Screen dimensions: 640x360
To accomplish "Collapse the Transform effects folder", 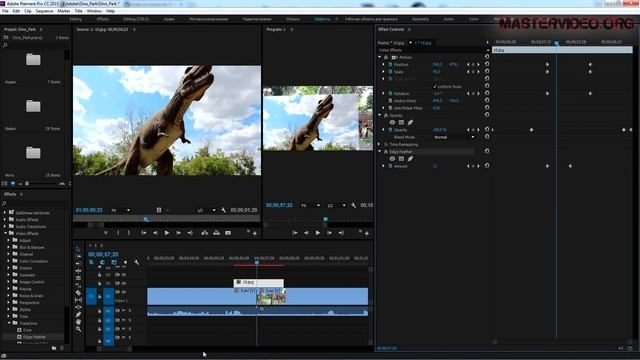I will (9, 323).
